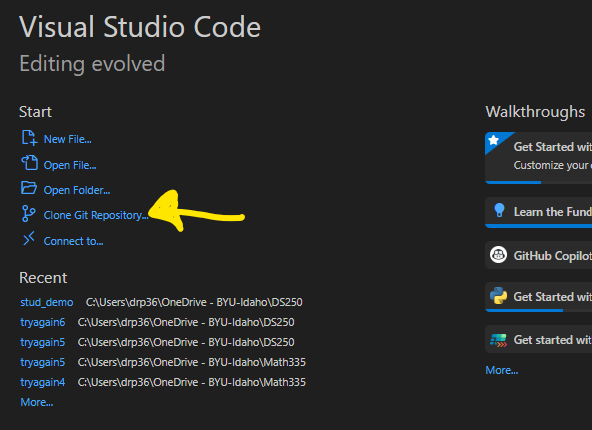The height and width of the screenshot is (430, 592).
Task: Click the Python logo walkthrough icon
Action: pos(498,296)
